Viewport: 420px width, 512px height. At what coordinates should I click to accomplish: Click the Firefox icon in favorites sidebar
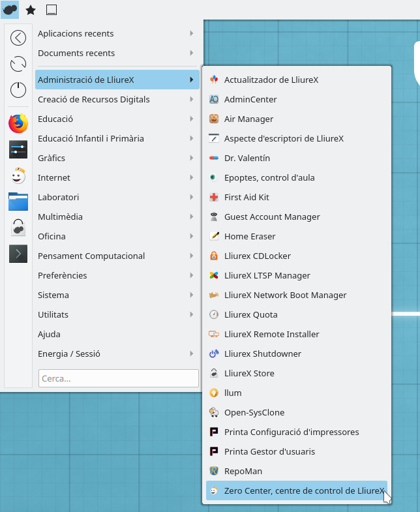tap(18, 123)
